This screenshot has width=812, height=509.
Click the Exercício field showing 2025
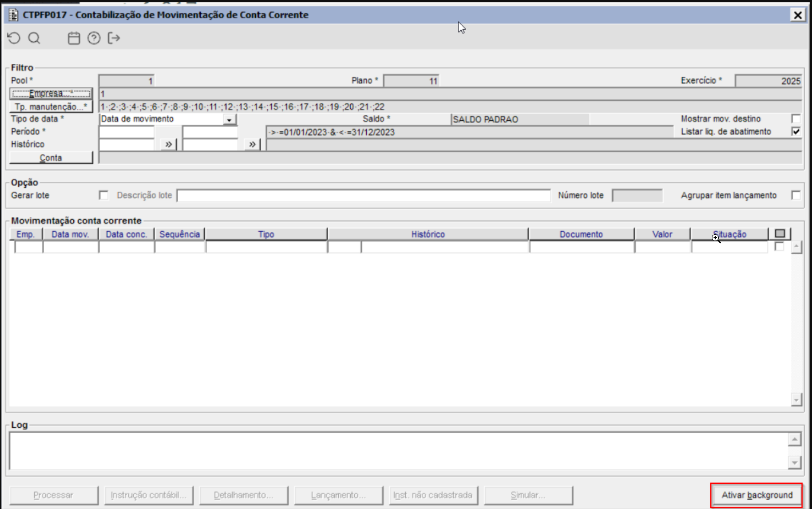coord(769,81)
